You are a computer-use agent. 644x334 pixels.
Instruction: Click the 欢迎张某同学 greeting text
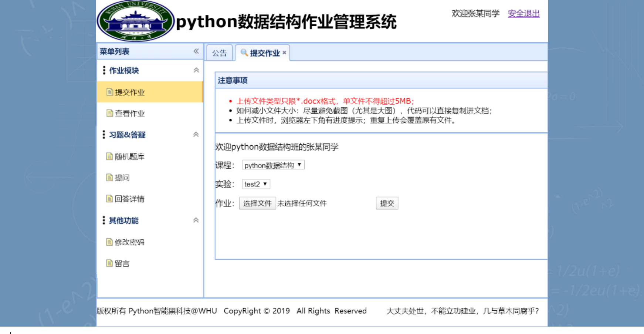click(x=475, y=14)
